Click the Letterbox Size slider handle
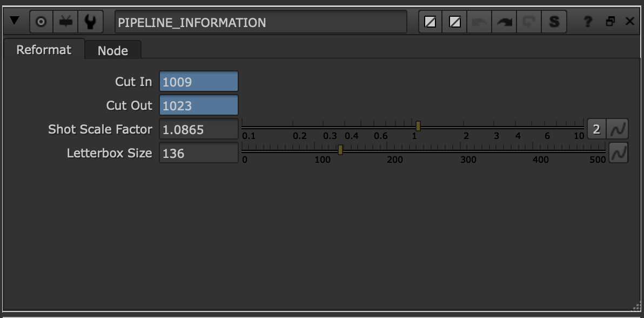Viewport: 644px width, 318px height. (340, 150)
